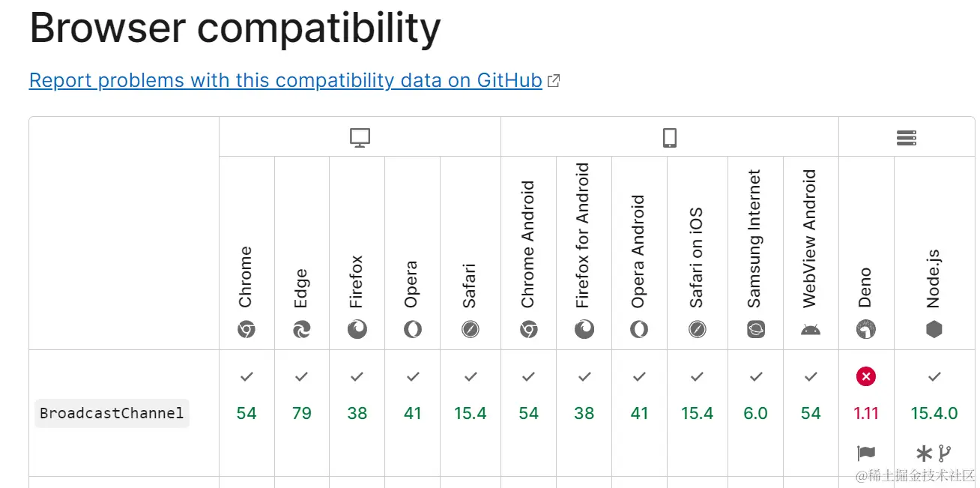Image resolution: width=980 pixels, height=488 pixels.
Task: Click the red Deno unsupported X icon
Action: (866, 377)
